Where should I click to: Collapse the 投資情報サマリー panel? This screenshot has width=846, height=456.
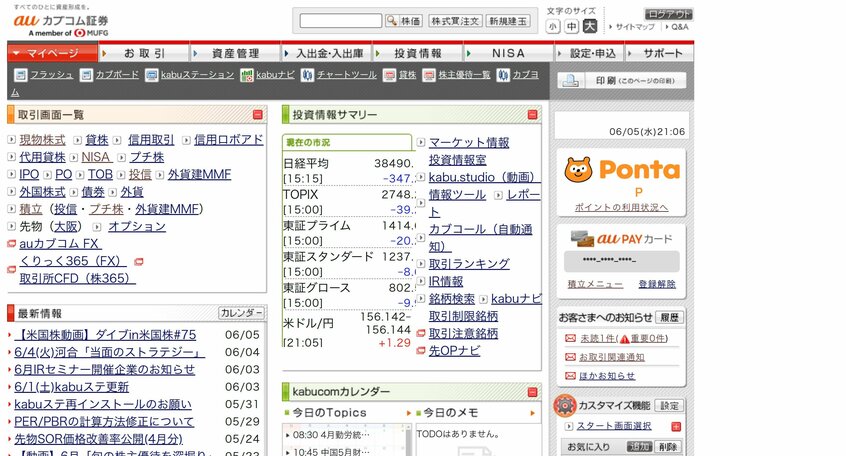pos(532,114)
